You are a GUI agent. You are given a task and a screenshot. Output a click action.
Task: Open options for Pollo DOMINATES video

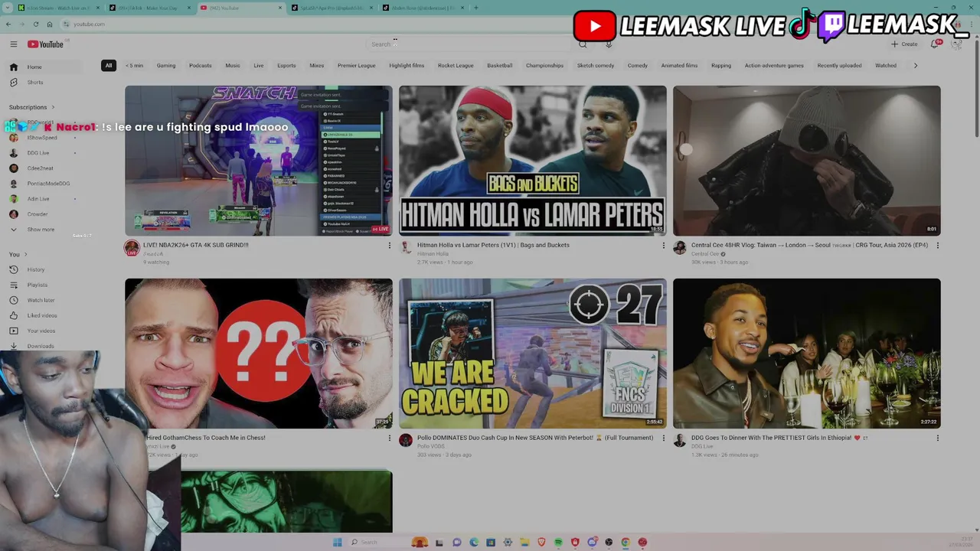[664, 439]
